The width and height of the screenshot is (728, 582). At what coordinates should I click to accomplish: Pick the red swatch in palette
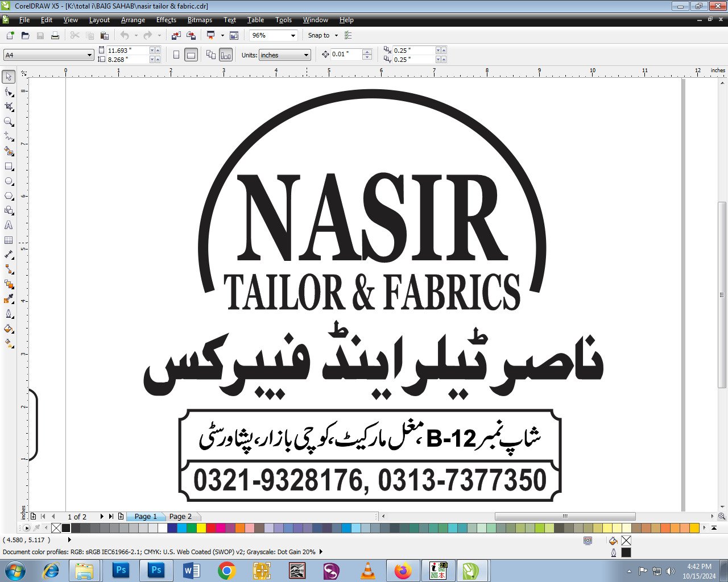coord(210,528)
